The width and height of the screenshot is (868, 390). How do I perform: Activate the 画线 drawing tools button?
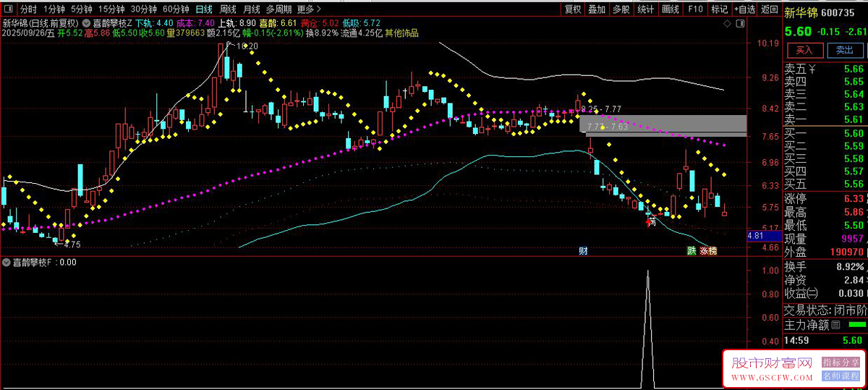671,9
